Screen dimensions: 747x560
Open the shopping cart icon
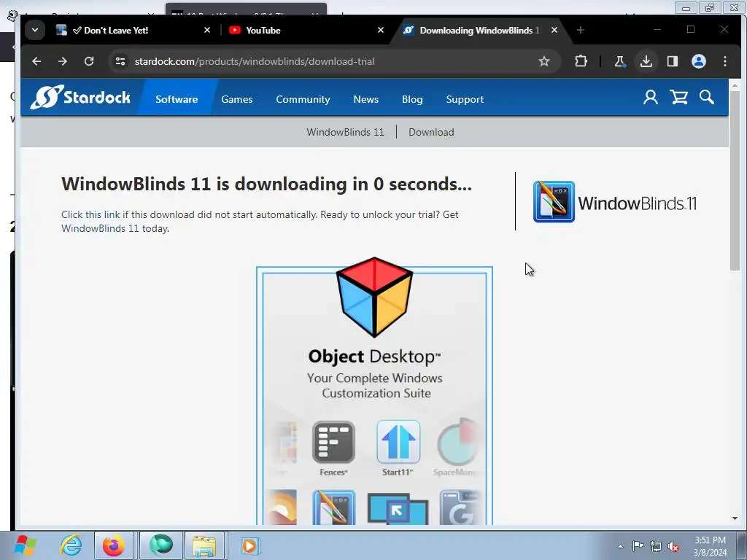(x=679, y=97)
